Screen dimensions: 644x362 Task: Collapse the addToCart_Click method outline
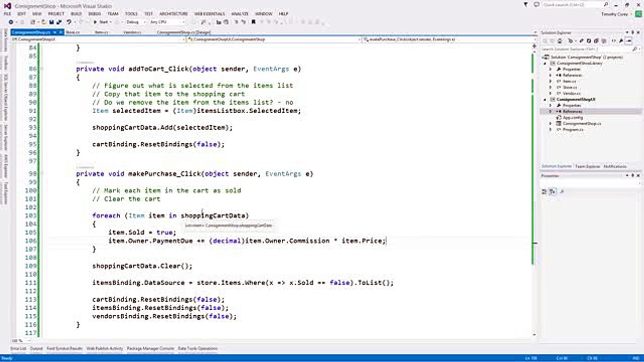[41, 69]
